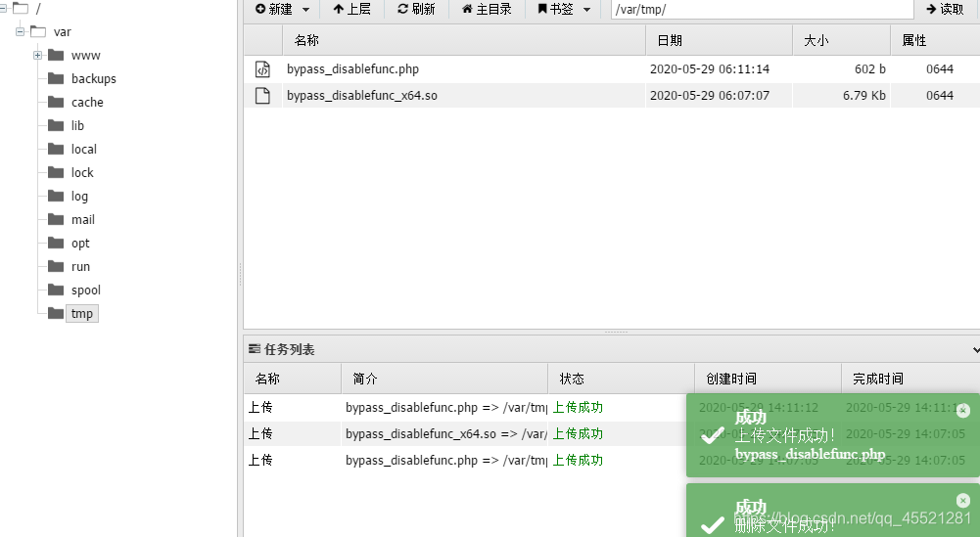Select the bypass_disablefunc_x64.so file row
The width and height of the screenshot is (980, 537).
click(x=611, y=96)
